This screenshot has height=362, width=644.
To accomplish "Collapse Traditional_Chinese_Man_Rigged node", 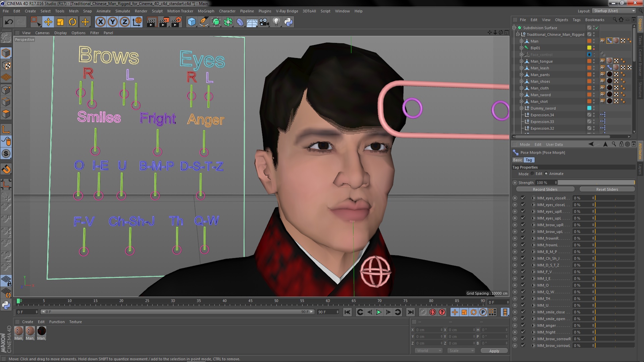I will pos(518,35).
